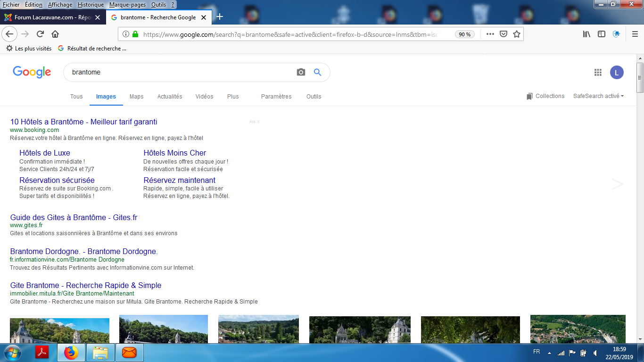
Task: Open the Guide des Gites à Brantôme link
Action: 74,218
